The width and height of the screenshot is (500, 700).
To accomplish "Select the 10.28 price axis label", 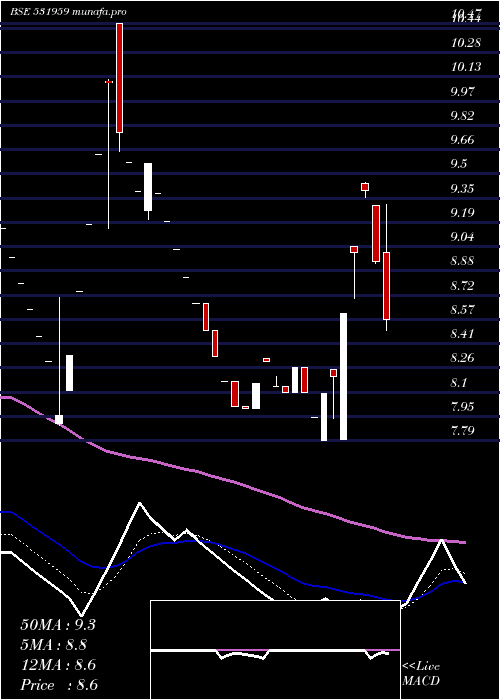I will (466, 43).
